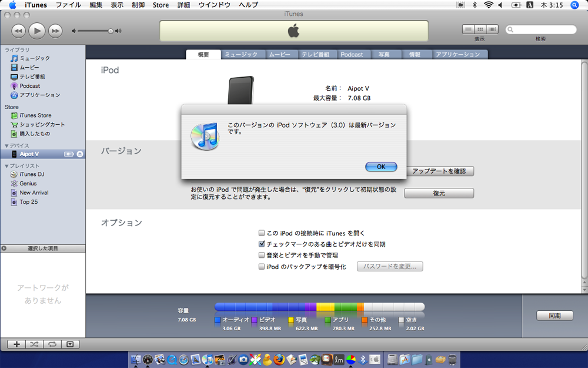The height and width of the screenshot is (368, 588).
Task: Collapse the デバイス section
Action: (x=6, y=145)
